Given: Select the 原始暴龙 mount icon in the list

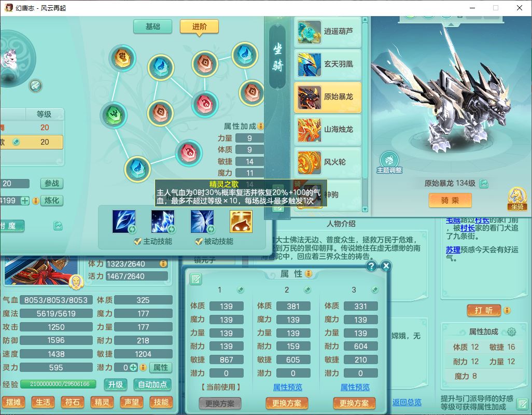Looking at the screenshot, I should coord(310,97).
